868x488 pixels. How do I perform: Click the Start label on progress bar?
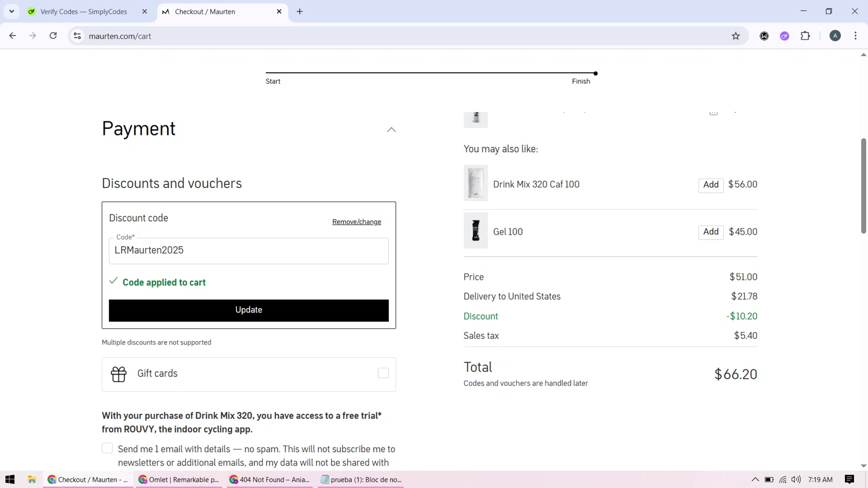[x=273, y=82]
